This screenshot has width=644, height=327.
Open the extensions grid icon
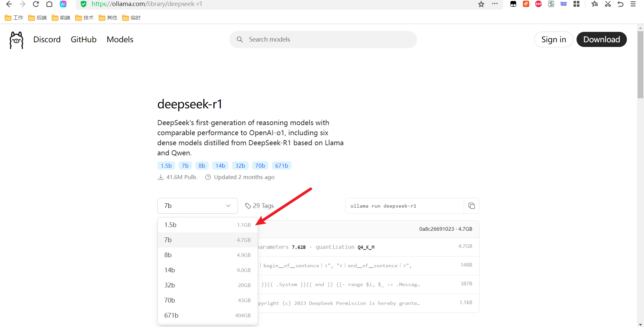click(577, 4)
